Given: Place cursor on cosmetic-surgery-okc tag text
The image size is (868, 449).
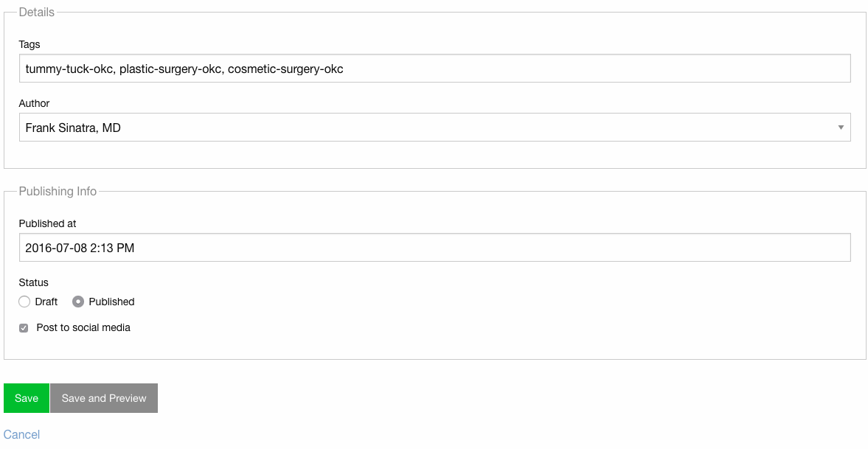Looking at the screenshot, I should (285, 69).
